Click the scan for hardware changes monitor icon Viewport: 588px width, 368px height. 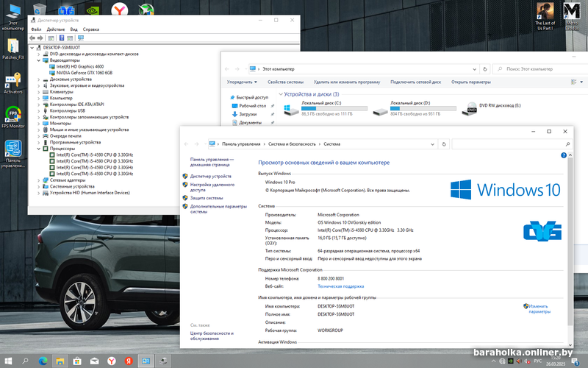81,38
